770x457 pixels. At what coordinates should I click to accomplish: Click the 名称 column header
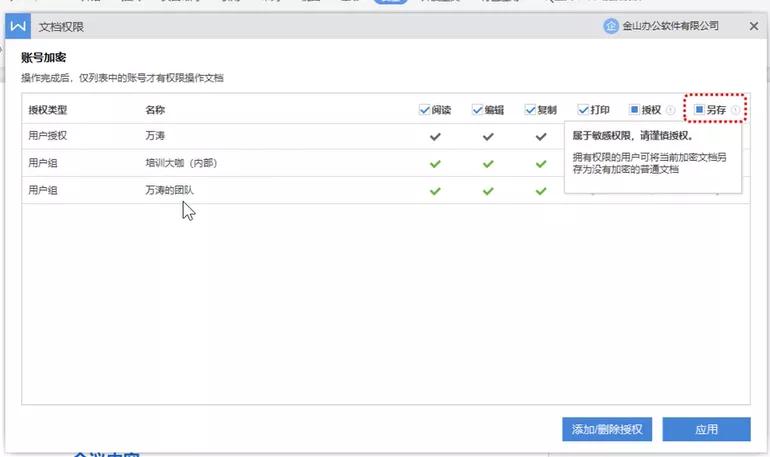[x=155, y=110]
